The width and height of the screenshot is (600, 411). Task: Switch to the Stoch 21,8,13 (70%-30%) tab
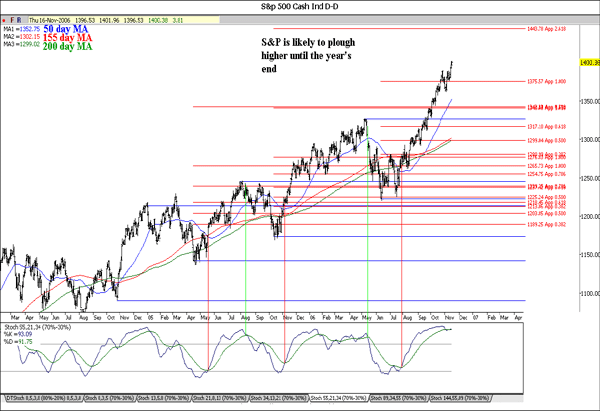coord(220,398)
